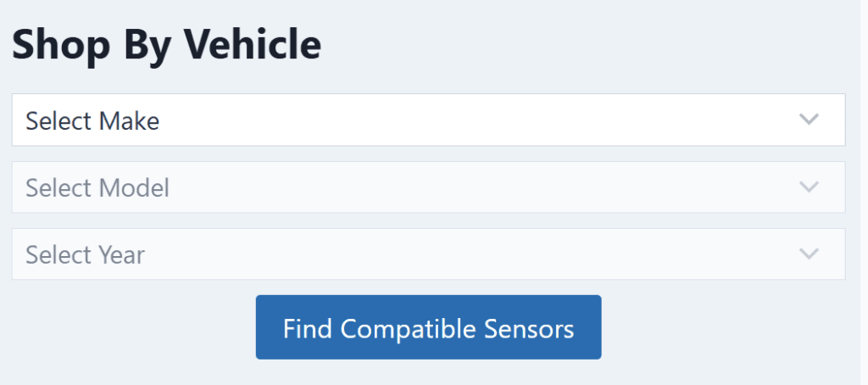Expand the vehicle year combo box
This screenshot has height=385, width=868.
(x=428, y=254)
